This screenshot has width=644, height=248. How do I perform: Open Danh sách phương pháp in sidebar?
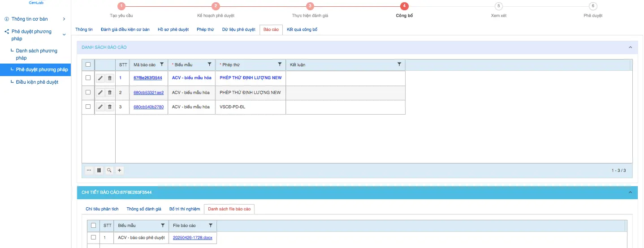tap(37, 54)
